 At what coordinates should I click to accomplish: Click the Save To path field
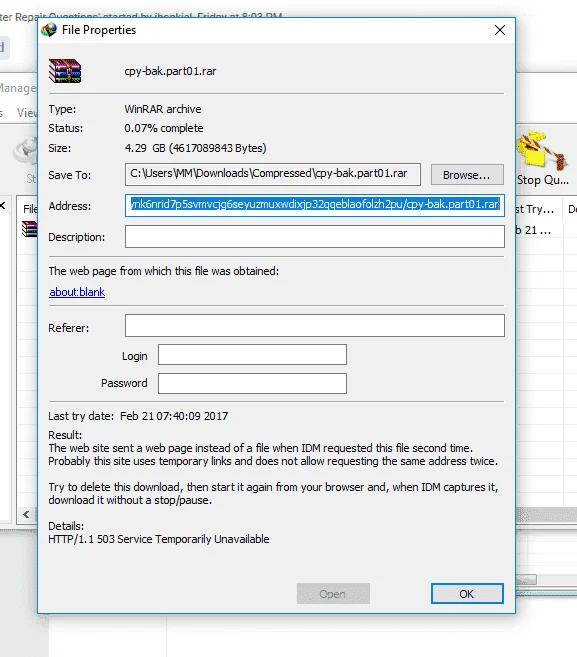tap(272, 174)
